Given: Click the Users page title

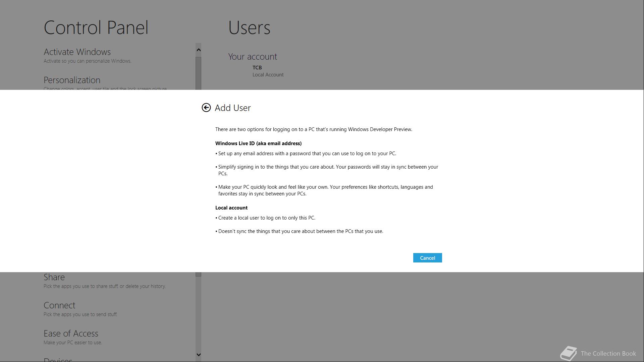Looking at the screenshot, I should coord(249,27).
